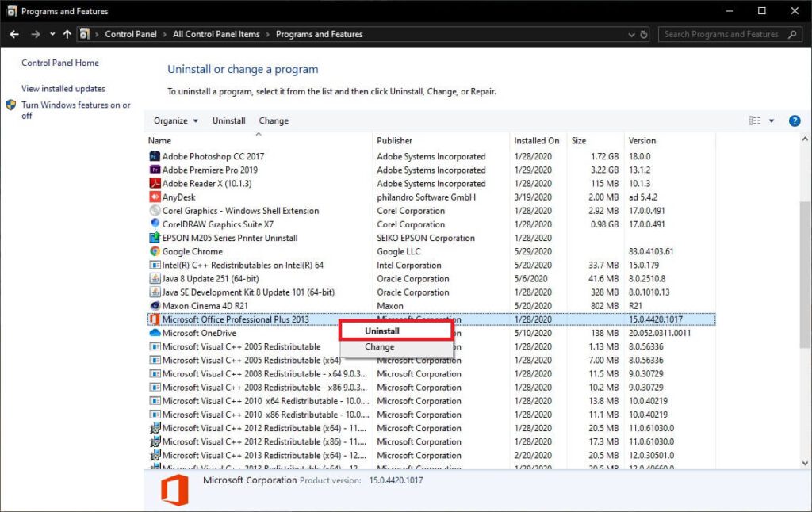Select the CorelDRAW Graphics Suite X7 icon
The width and height of the screenshot is (812, 512).
coord(154,224)
